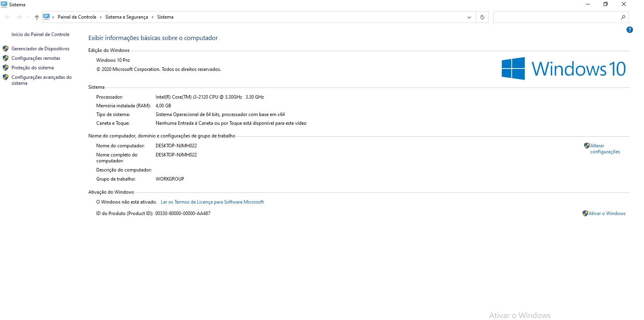Select the DESKTOP-NJMH022 value beside Nome completo do computador

(x=176, y=155)
